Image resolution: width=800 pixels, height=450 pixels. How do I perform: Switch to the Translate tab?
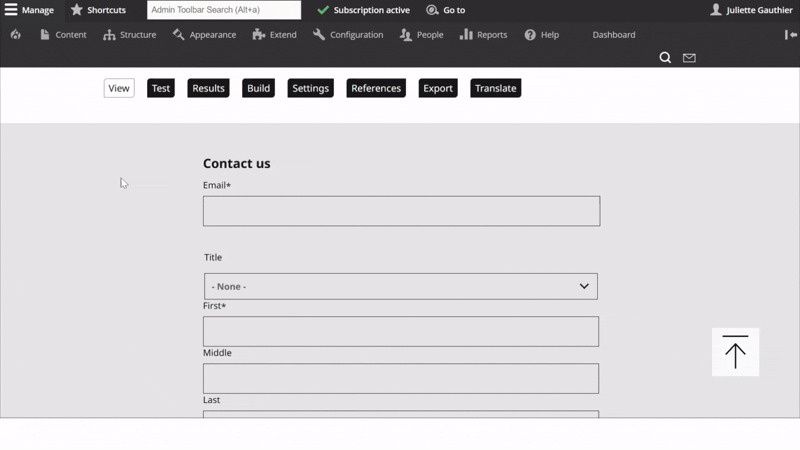495,88
